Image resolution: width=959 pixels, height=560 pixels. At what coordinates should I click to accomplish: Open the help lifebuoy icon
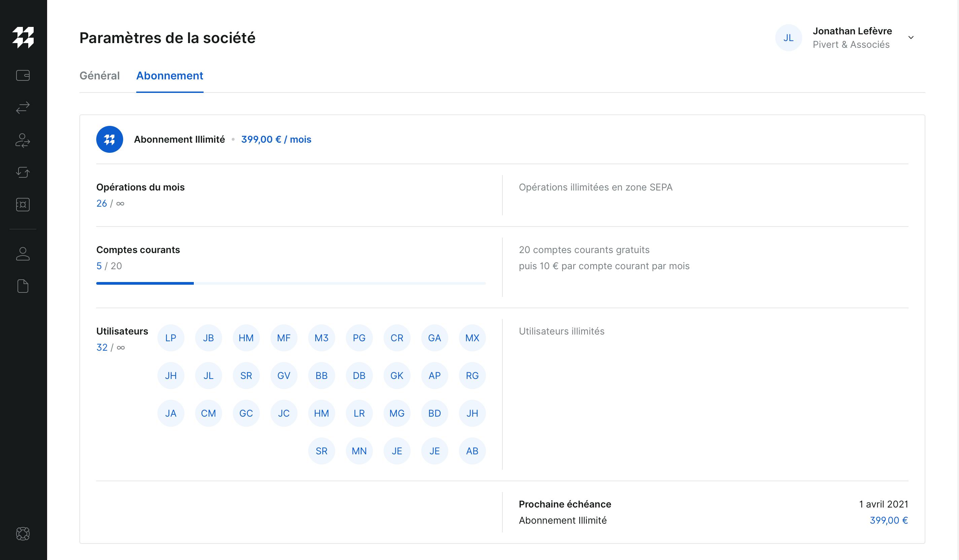(23, 534)
